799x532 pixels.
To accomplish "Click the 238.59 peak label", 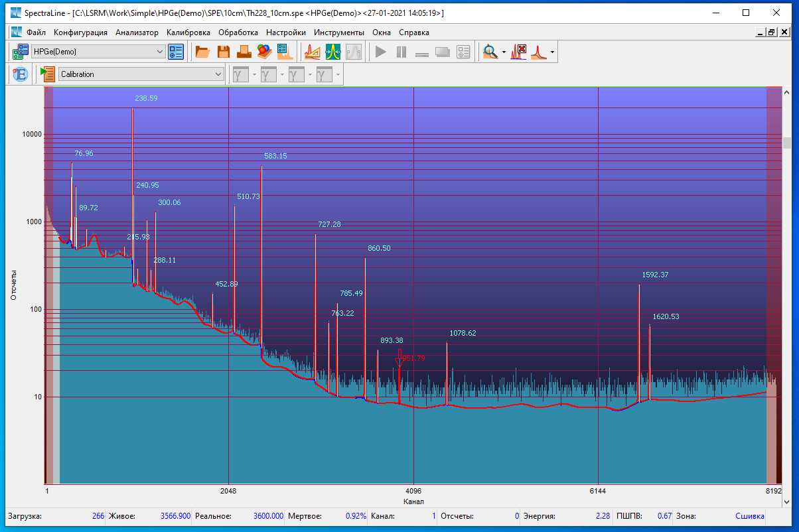I will (x=146, y=98).
